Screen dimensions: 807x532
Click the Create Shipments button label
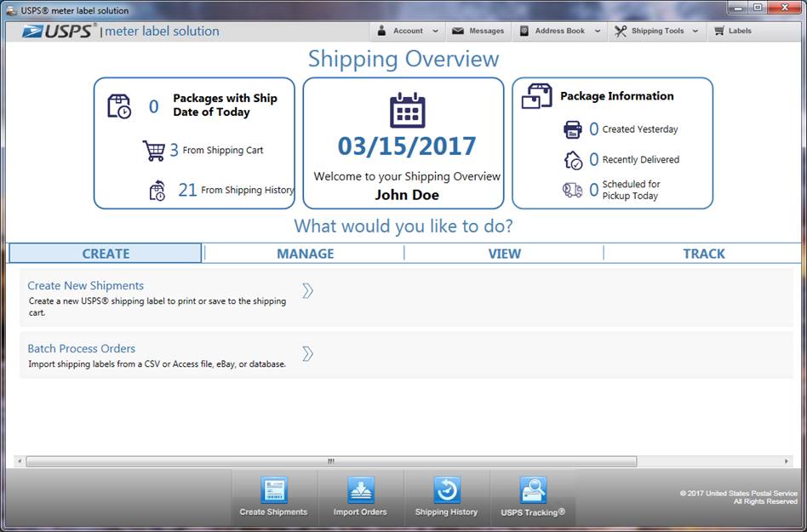[274, 512]
